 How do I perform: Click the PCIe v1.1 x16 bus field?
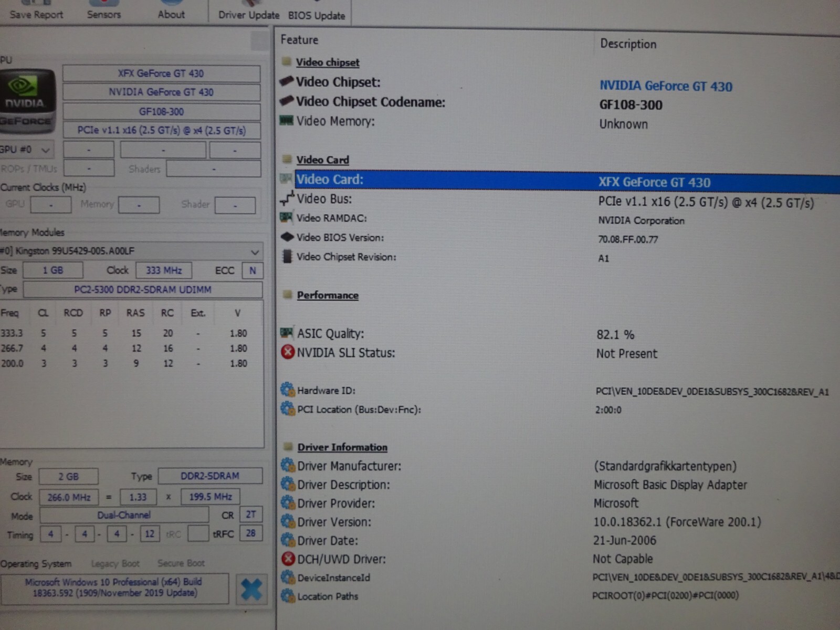[x=161, y=130]
